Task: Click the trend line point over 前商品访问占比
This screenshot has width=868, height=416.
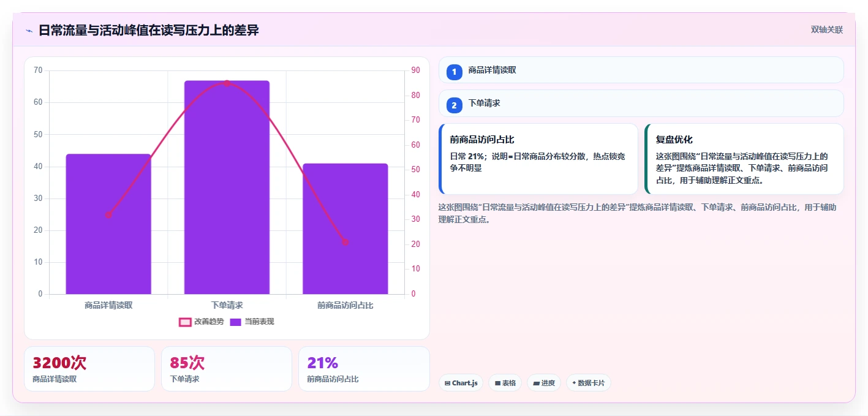Action: pyautogui.click(x=345, y=242)
